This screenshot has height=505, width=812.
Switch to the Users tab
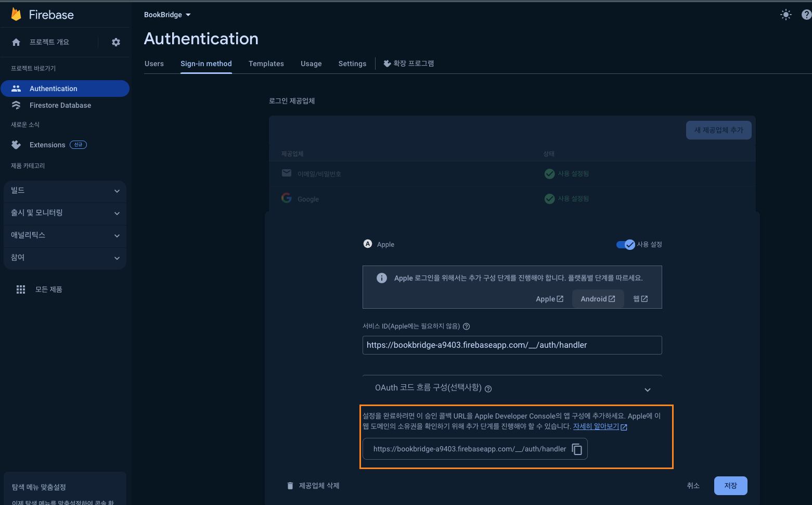click(154, 64)
